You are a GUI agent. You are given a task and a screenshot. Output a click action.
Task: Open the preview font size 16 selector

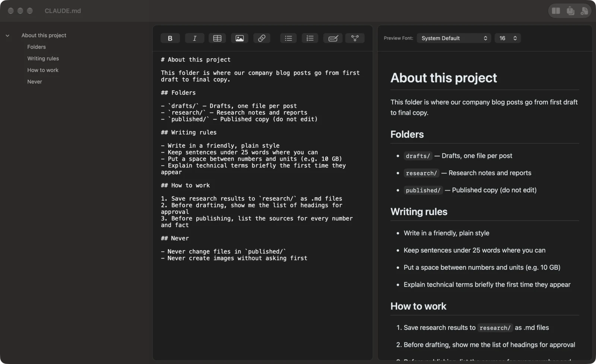(508, 38)
